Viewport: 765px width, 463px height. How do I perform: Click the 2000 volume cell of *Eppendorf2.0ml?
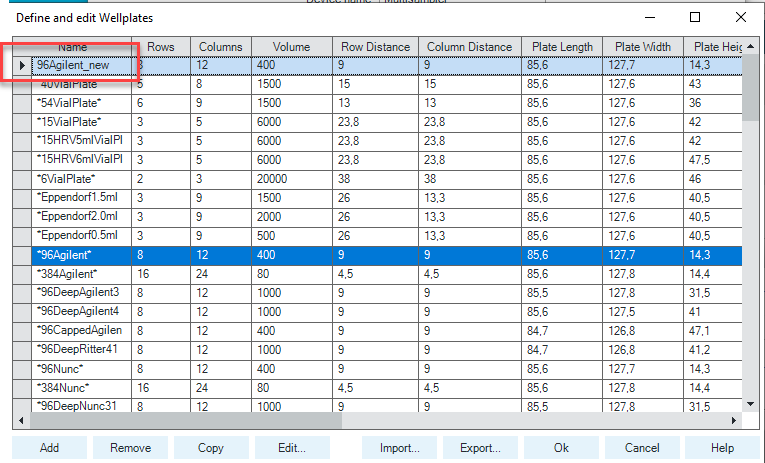point(292,218)
